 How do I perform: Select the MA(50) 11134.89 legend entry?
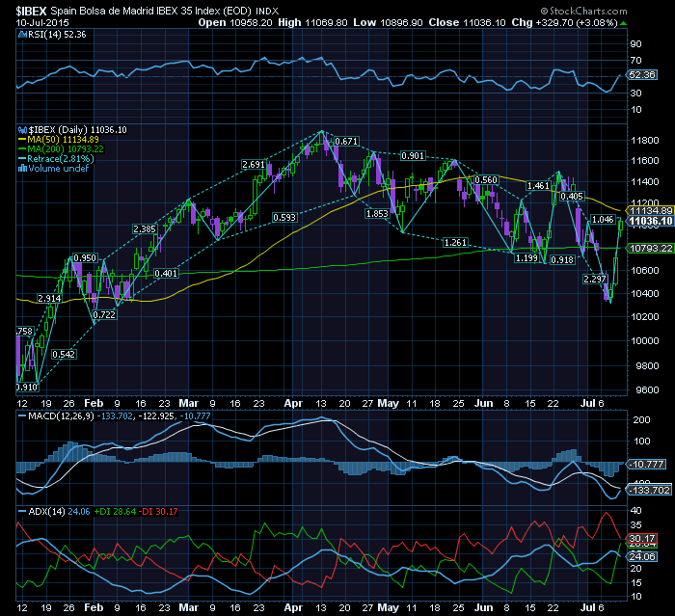point(59,140)
